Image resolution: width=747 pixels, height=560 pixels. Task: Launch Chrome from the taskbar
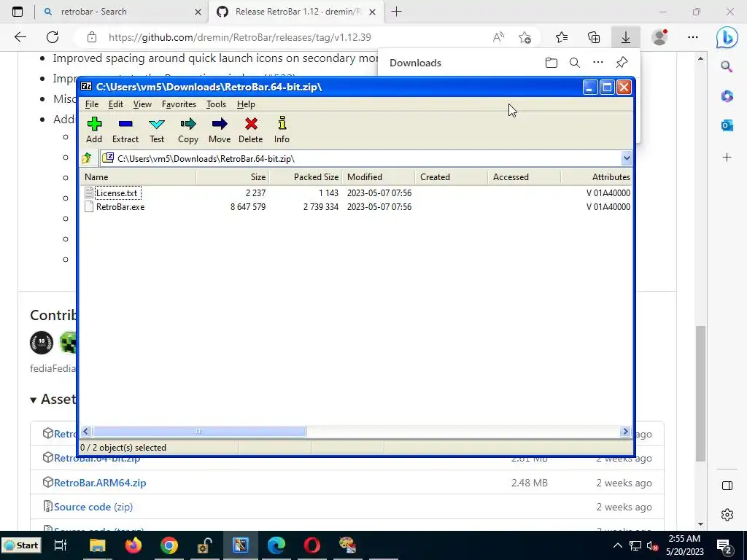(169, 545)
